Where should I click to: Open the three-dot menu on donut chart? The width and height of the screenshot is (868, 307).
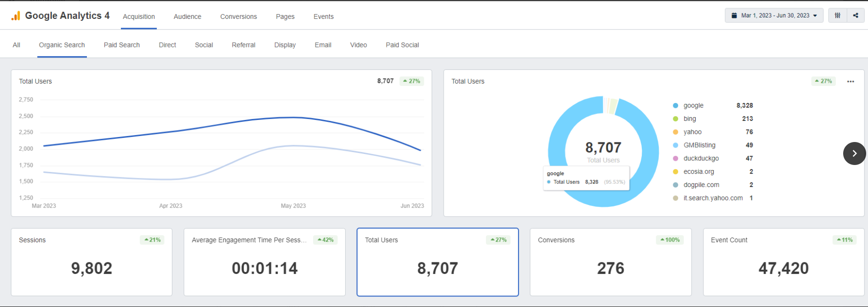tap(851, 81)
